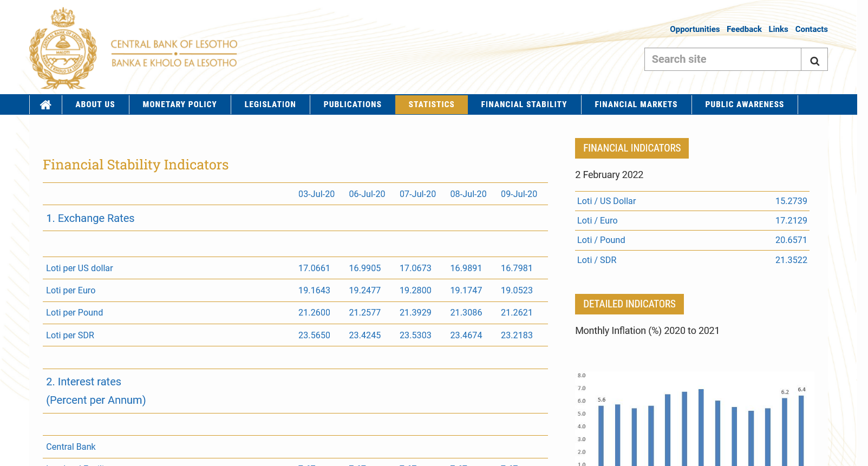Open the Financial Markets menu

coord(636,104)
